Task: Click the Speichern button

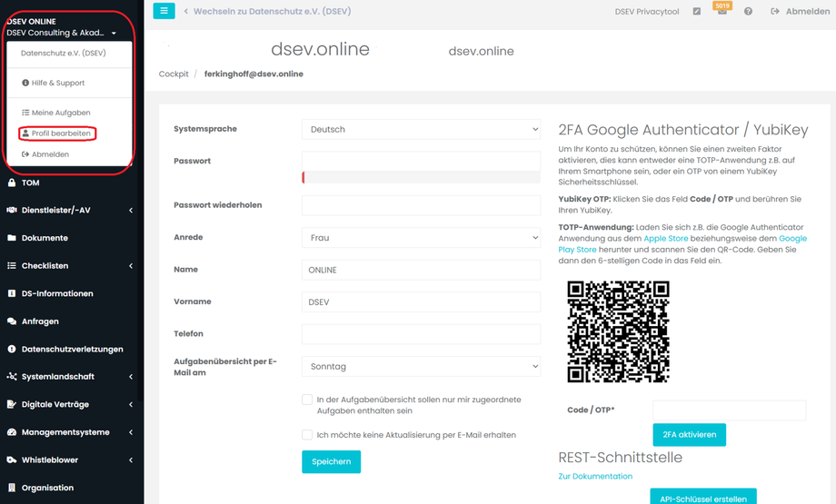Action: 331,461
